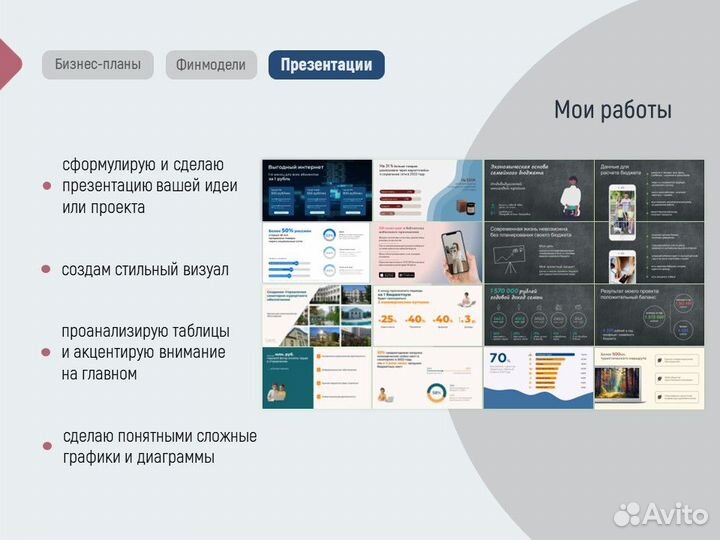Open the Выгодный интернет slide thumbnail
Viewport: 720px width, 540px height.
click(x=317, y=190)
